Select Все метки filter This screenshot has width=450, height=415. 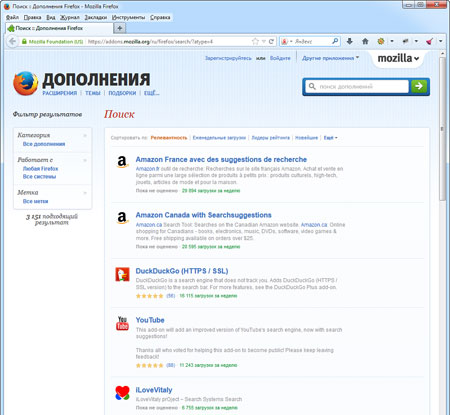tap(35, 201)
